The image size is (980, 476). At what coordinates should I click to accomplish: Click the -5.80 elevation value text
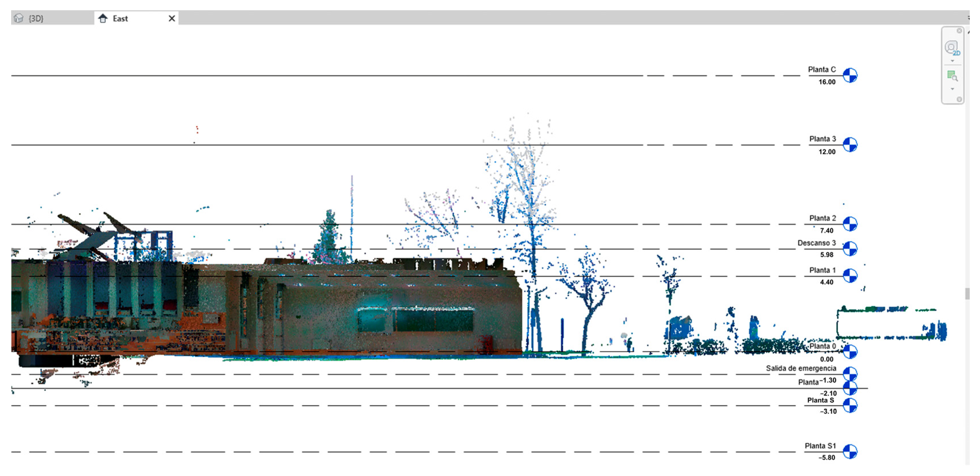(827, 458)
